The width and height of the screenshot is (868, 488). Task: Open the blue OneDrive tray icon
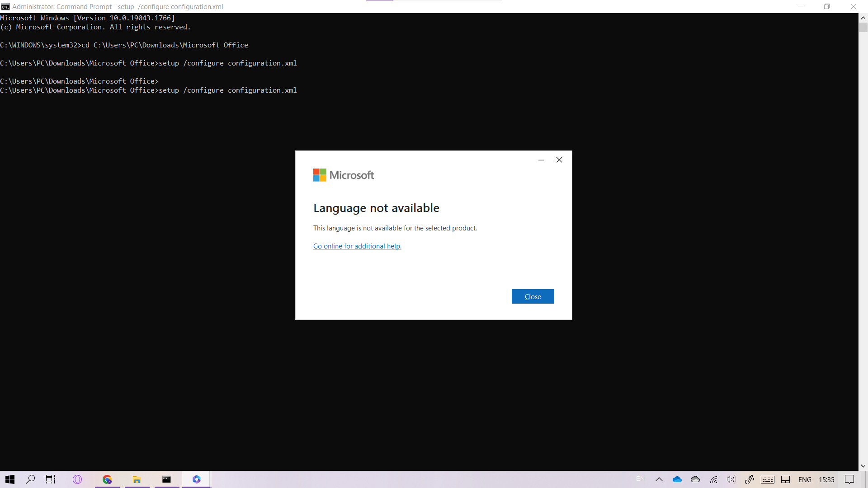677,479
